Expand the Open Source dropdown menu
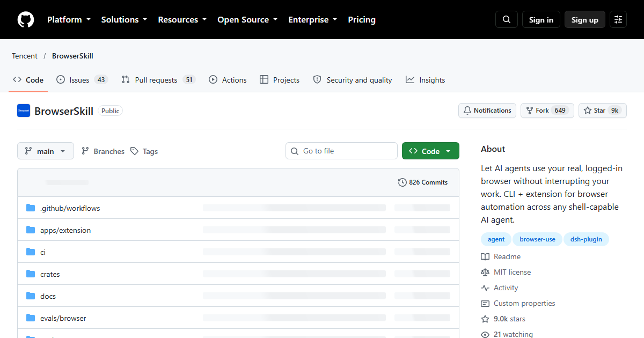The image size is (644, 338). tap(247, 20)
